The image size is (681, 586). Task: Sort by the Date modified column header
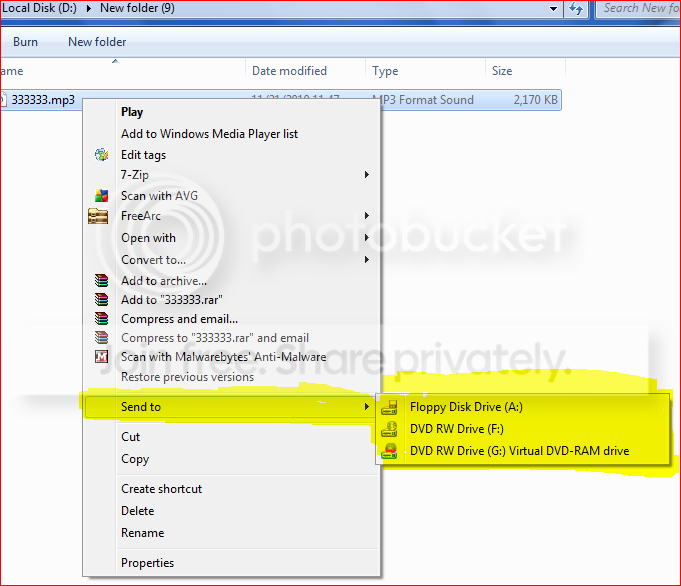tap(289, 71)
